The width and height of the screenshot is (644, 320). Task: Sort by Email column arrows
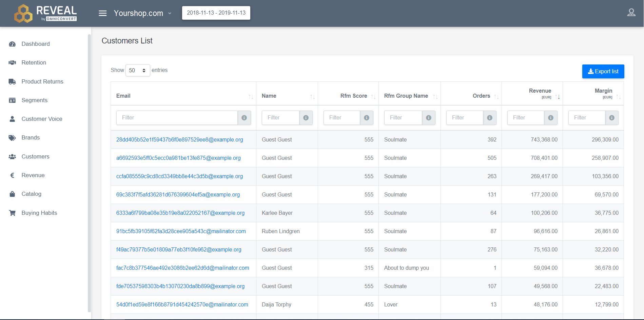(251, 97)
